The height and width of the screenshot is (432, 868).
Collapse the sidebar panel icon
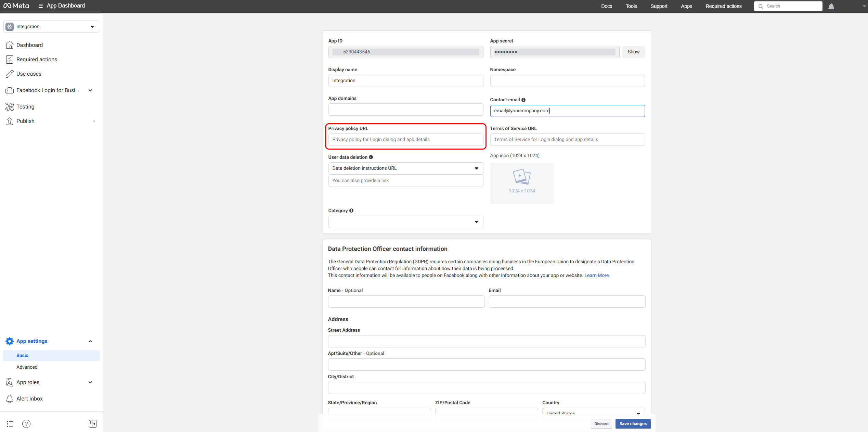(x=92, y=424)
